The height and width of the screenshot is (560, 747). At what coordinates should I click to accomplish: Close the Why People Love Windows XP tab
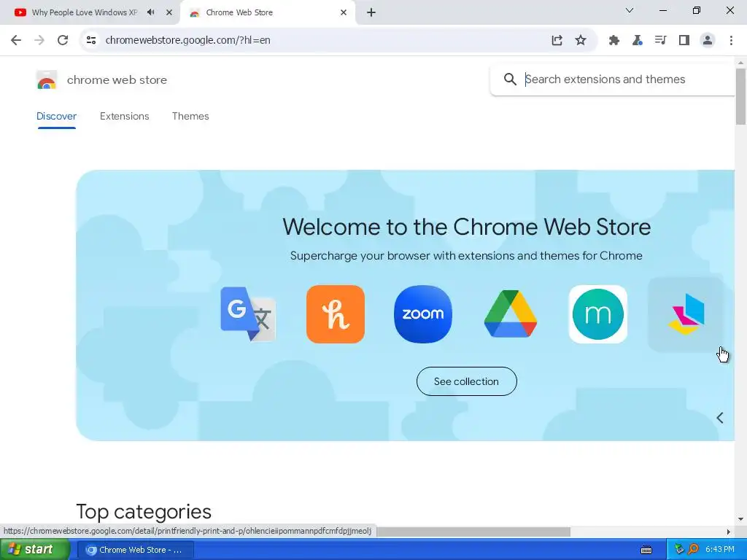pyautogui.click(x=169, y=12)
